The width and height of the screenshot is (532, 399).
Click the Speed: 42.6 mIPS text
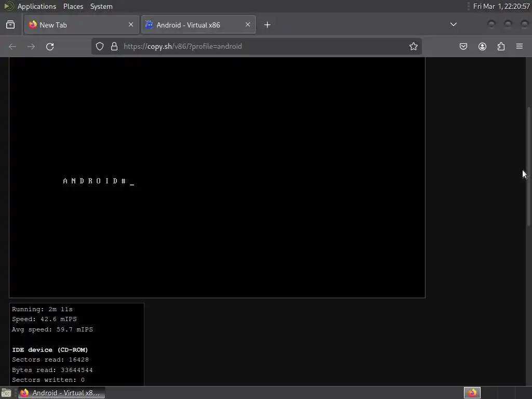pos(45,319)
